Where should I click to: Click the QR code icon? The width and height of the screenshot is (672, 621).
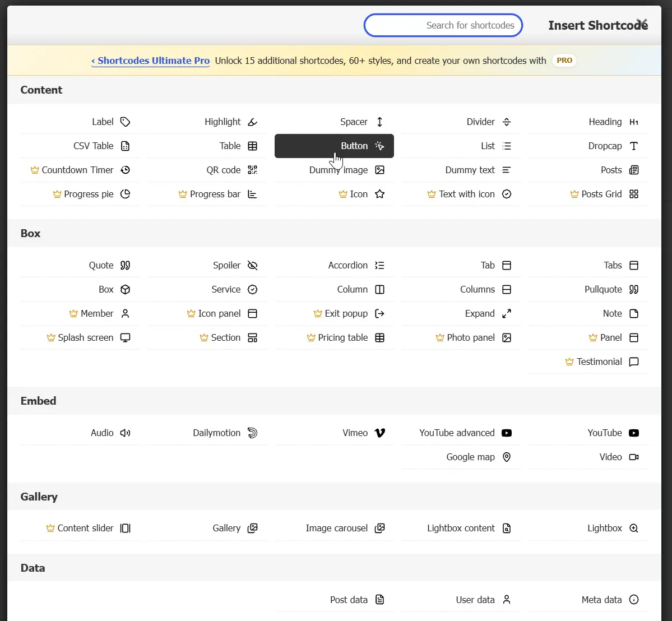click(x=252, y=170)
